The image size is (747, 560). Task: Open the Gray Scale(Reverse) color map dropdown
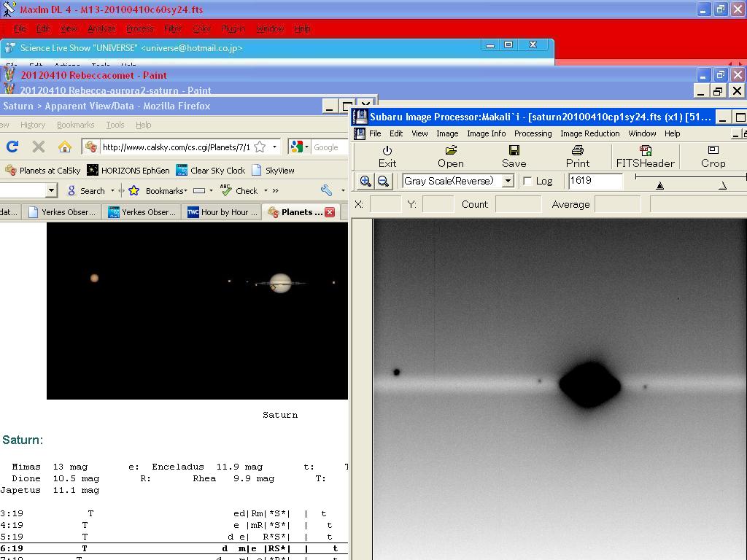(x=508, y=181)
